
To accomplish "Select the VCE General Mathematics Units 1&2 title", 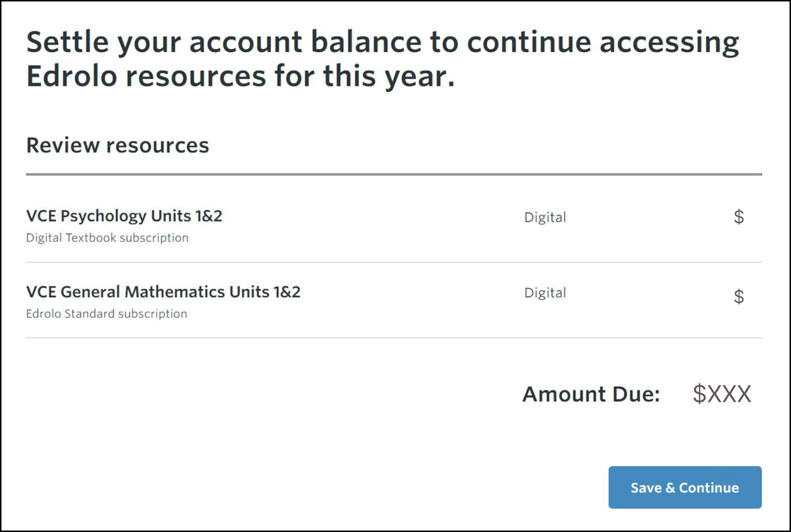I will click(x=163, y=292).
